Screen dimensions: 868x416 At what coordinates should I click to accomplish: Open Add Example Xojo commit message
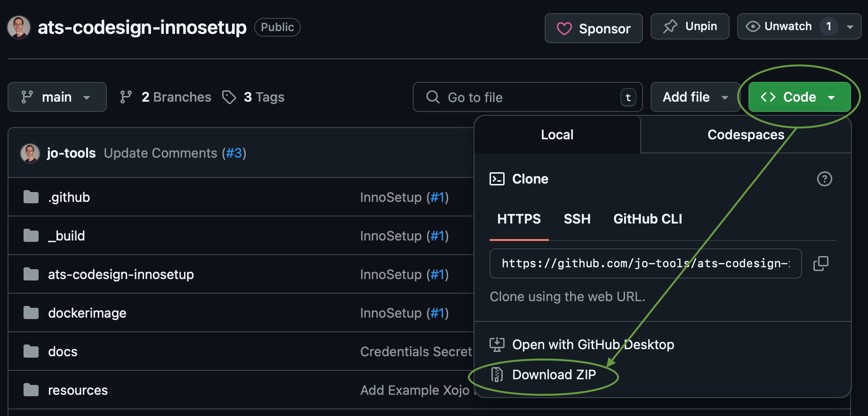tap(415, 390)
